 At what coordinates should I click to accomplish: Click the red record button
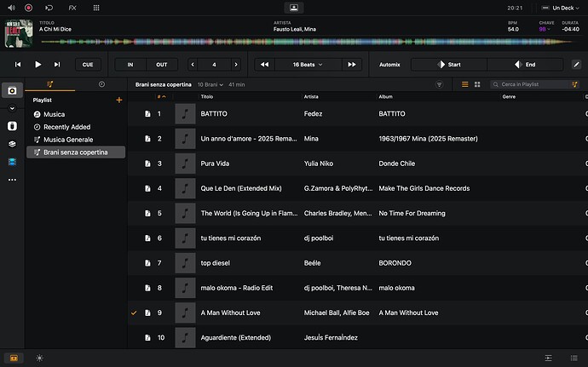tap(28, 7)
